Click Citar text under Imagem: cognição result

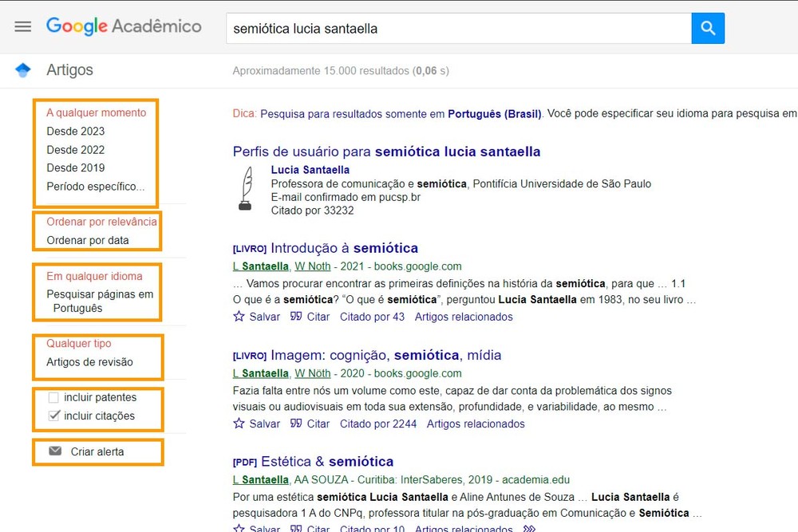(318, 424)
